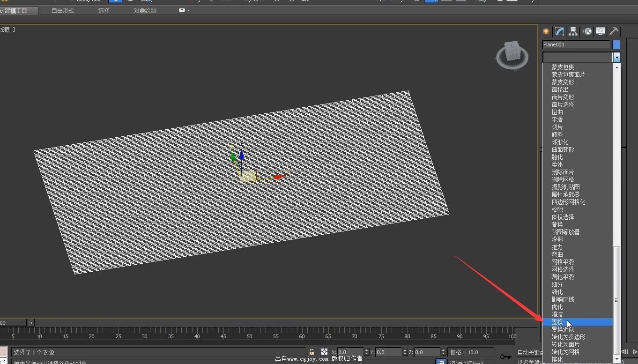638x364 pixels.
Task: Select 删除网格 modifier
Action: pos(578,179)
